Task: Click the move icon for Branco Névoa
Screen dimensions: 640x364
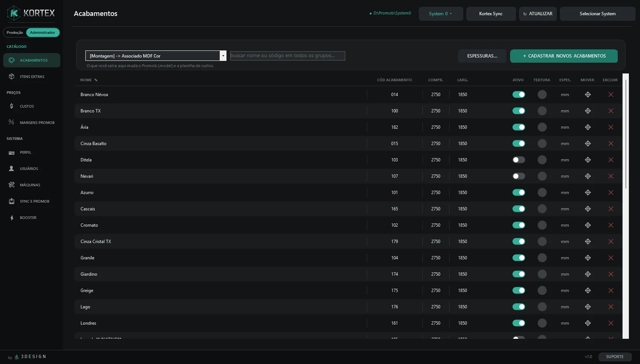Action: tap(588, 95)
